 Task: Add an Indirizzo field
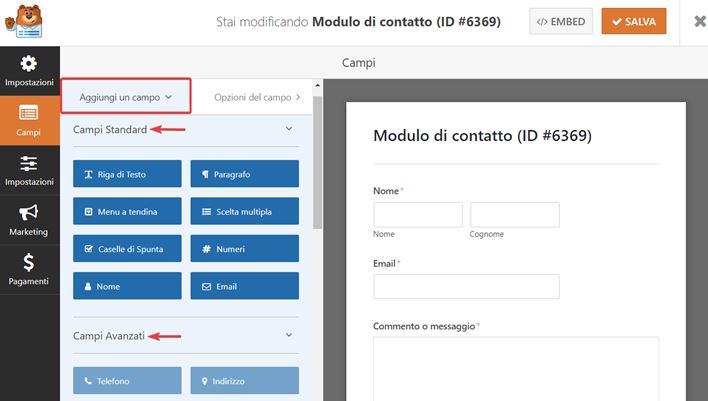coord(244,381)
